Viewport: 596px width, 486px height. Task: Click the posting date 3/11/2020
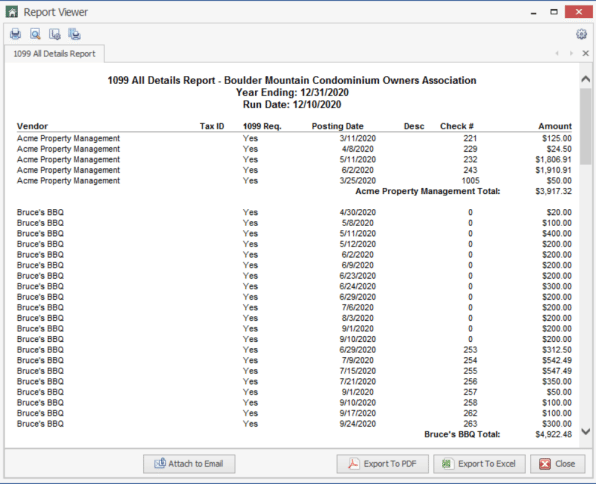point(357,138)
